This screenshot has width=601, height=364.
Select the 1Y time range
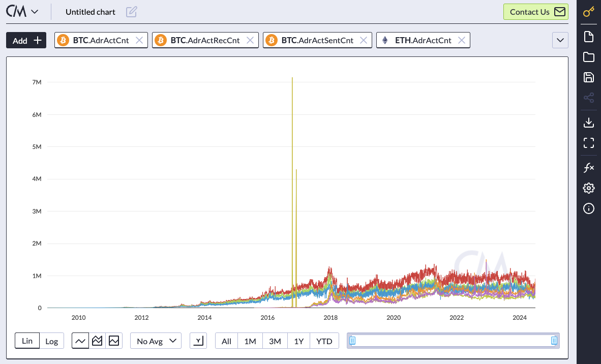point(298,341)
